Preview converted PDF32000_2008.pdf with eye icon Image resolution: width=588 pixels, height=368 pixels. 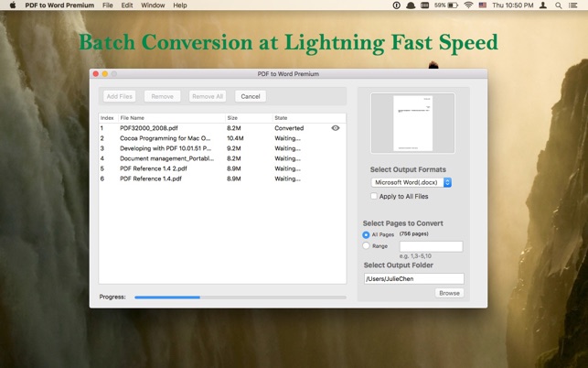pyautogui.click(x=336, y=128)
